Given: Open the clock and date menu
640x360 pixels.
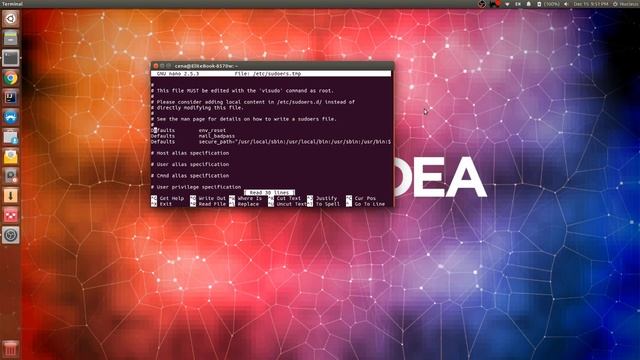Looking at the screenshot, I should tap(591, 4).
